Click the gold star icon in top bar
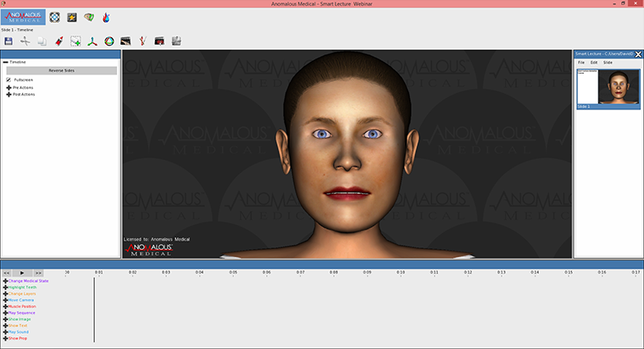The width and height of the screenshot is (644, 349). pyautogui.click(x=72, y=17)
